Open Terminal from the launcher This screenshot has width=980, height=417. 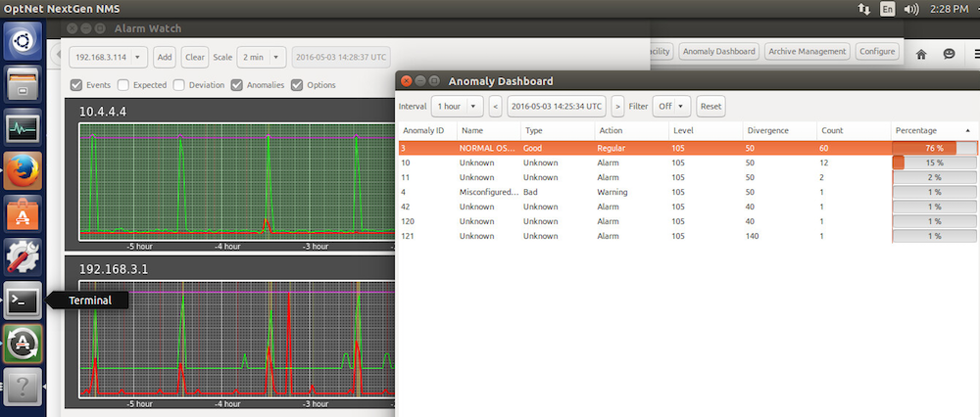(24, 301)
